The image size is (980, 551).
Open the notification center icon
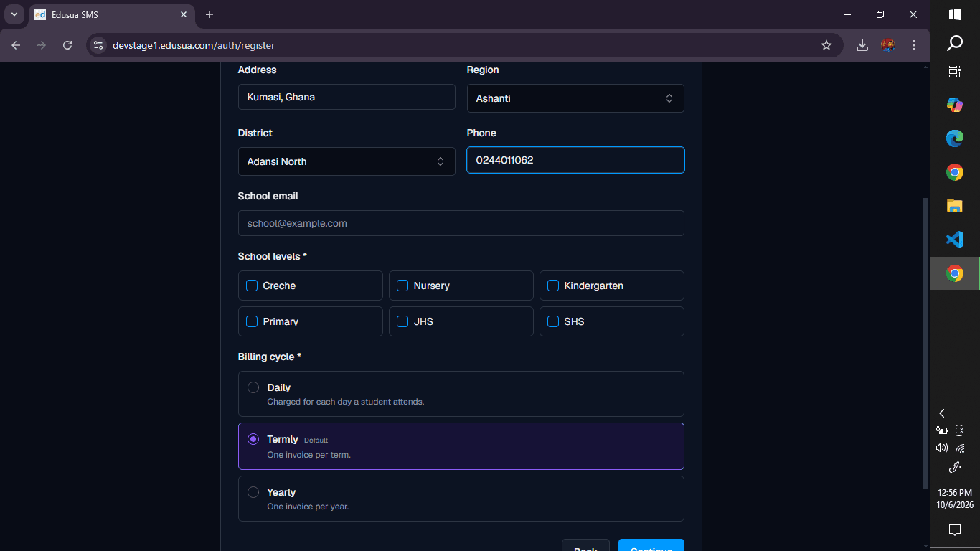click(955, 530)
